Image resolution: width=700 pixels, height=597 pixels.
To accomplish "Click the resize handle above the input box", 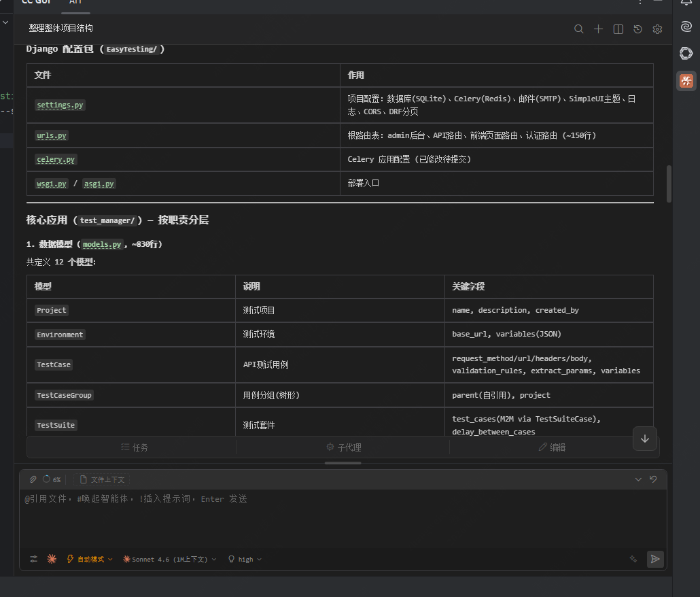I will 343,463.
